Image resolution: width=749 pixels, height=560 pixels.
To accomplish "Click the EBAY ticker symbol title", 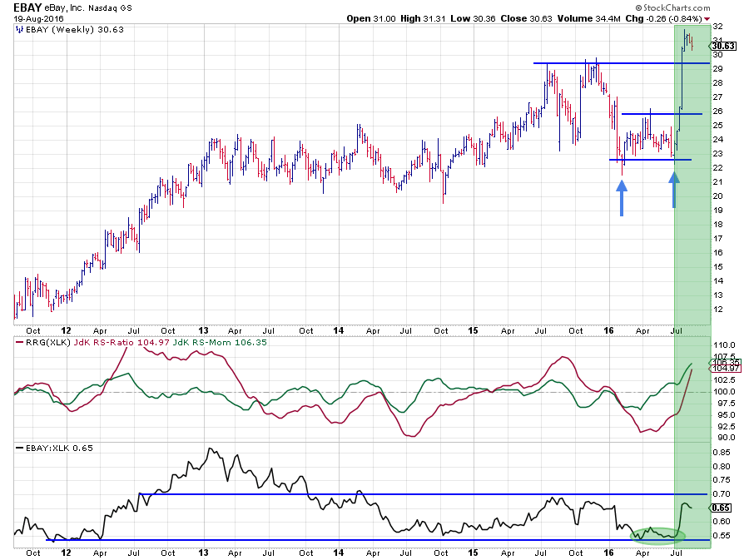I will coord(28,7).
